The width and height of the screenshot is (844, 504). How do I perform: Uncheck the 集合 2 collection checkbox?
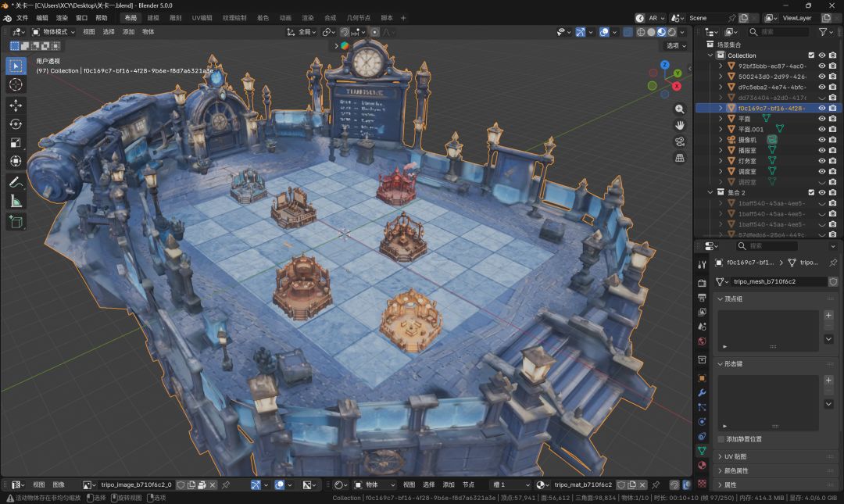[x=811, y=192]
